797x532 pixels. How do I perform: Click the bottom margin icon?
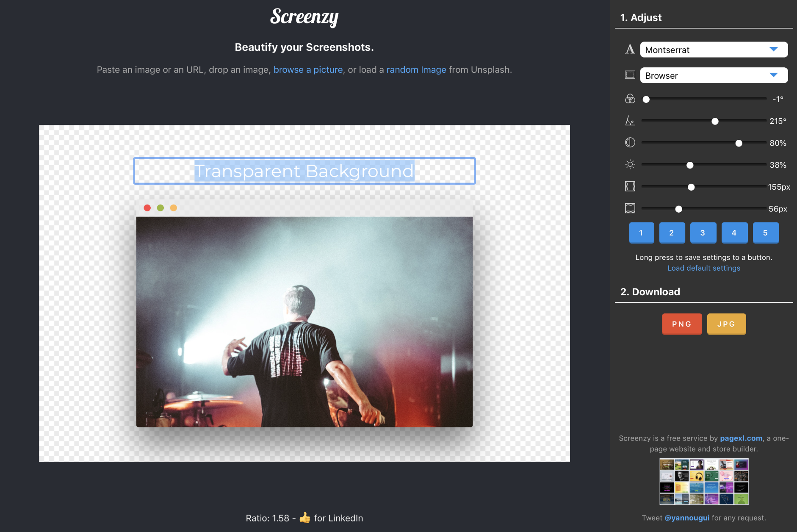(630, 208)
